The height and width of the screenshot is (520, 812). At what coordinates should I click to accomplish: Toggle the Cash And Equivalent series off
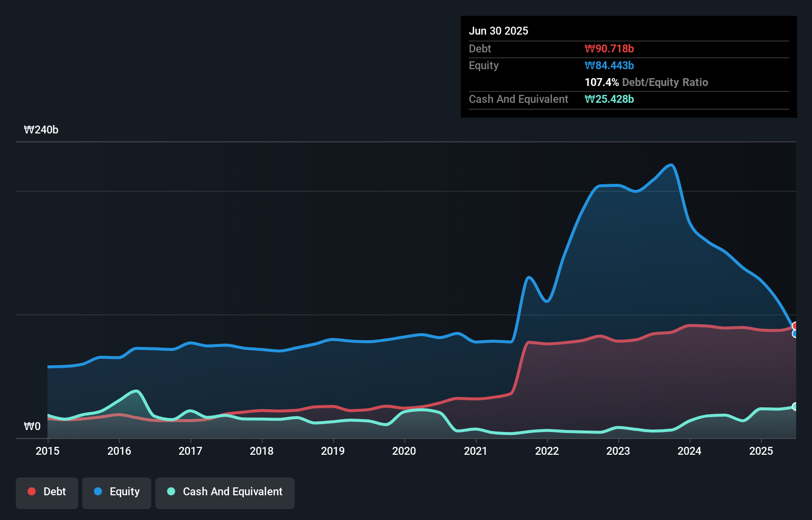tap(225, 492)
